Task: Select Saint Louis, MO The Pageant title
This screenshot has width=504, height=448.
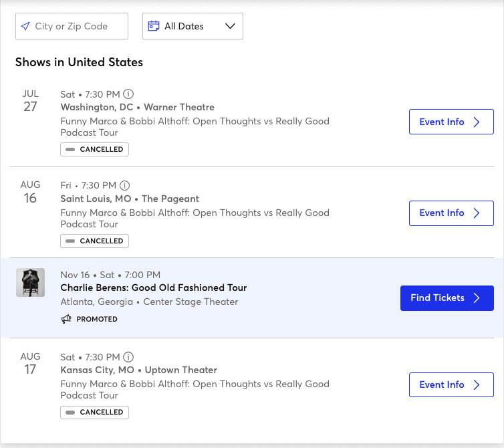Action: point(130,199)
